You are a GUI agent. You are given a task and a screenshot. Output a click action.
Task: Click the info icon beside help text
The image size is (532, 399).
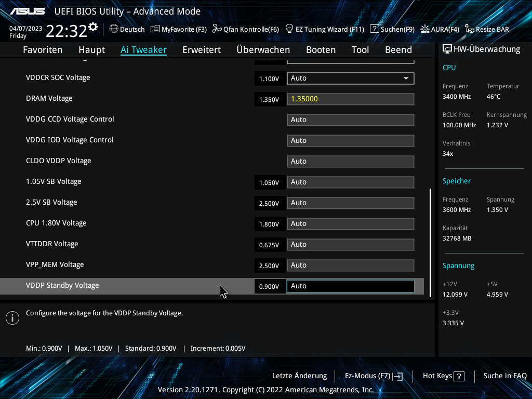(12, 318)
